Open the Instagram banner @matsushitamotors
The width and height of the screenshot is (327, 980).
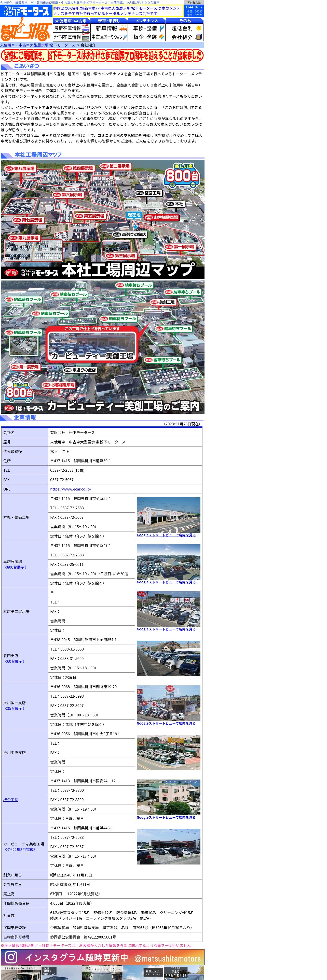[102, 957]
